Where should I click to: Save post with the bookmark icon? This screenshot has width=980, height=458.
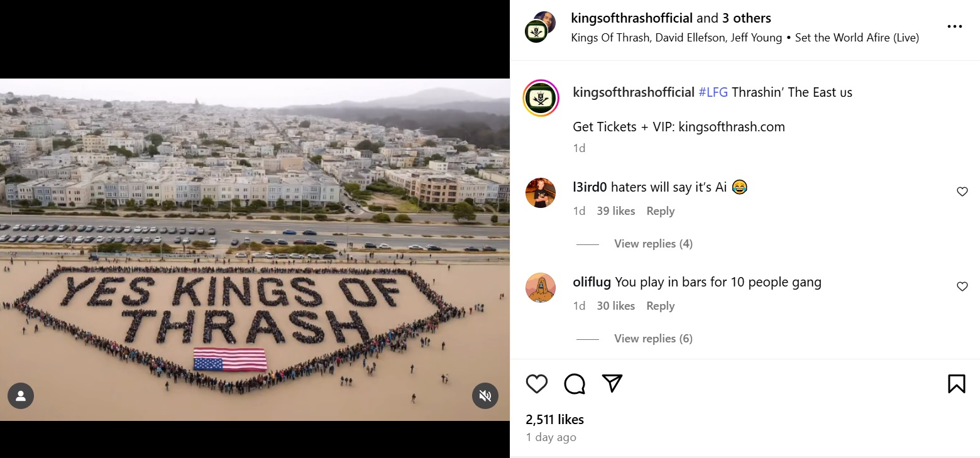956,383
